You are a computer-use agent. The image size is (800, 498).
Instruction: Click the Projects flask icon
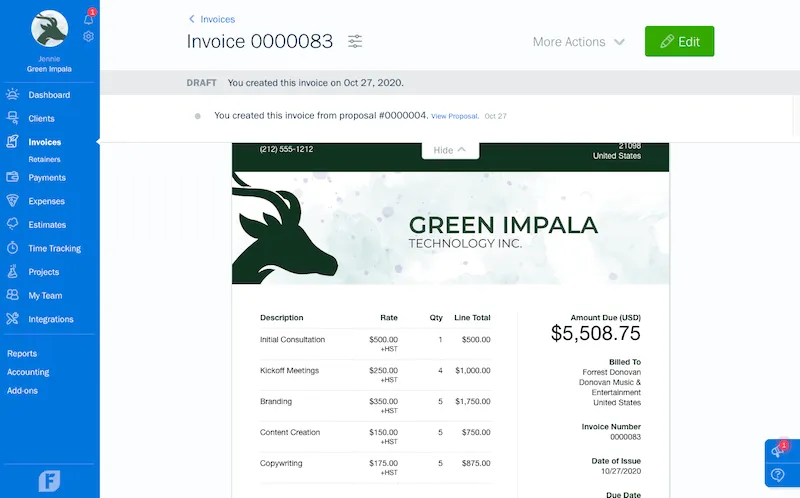coord(12,272)
